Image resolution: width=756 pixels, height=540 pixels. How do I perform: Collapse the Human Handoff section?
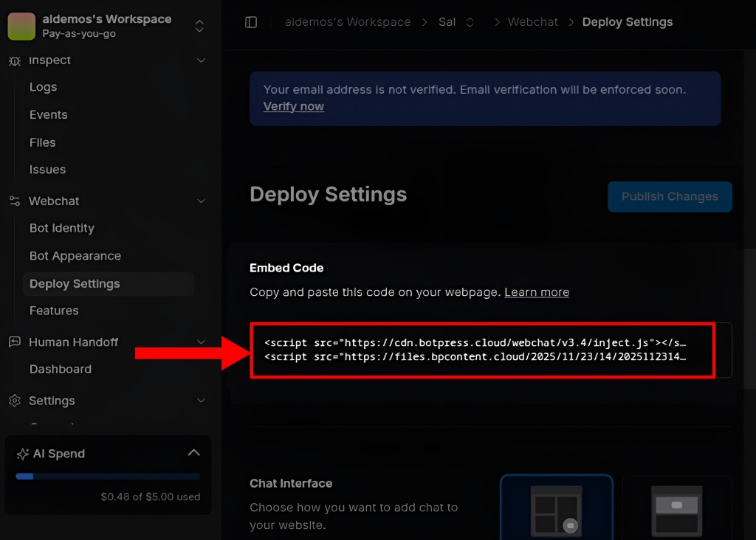coord(201,342)
